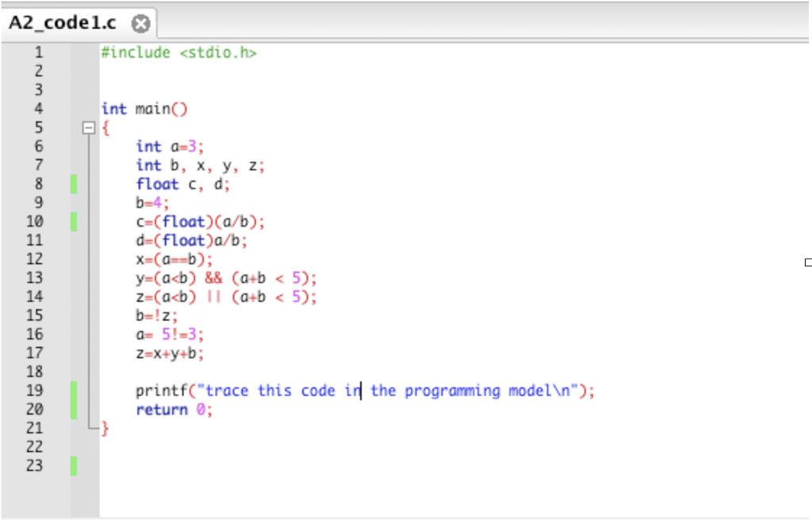Click the line with || operator
This screenshot has height=520, width=812.
click(226, 296)
